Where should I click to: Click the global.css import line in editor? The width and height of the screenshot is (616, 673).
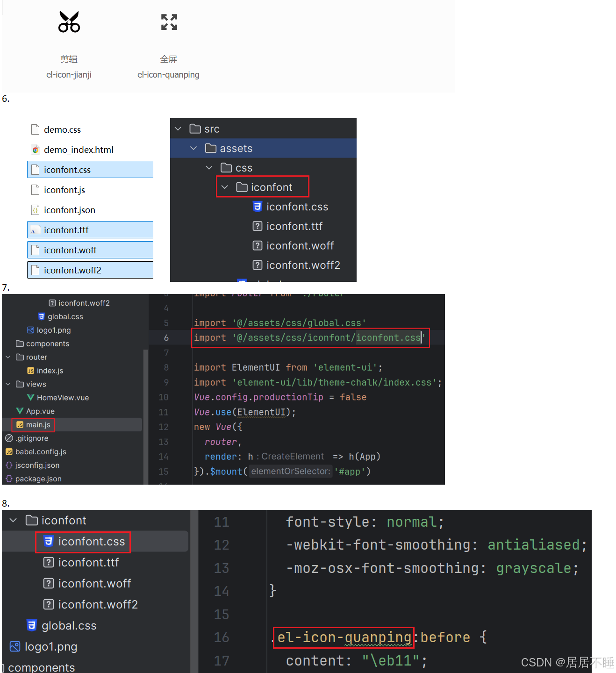(280, 323)
